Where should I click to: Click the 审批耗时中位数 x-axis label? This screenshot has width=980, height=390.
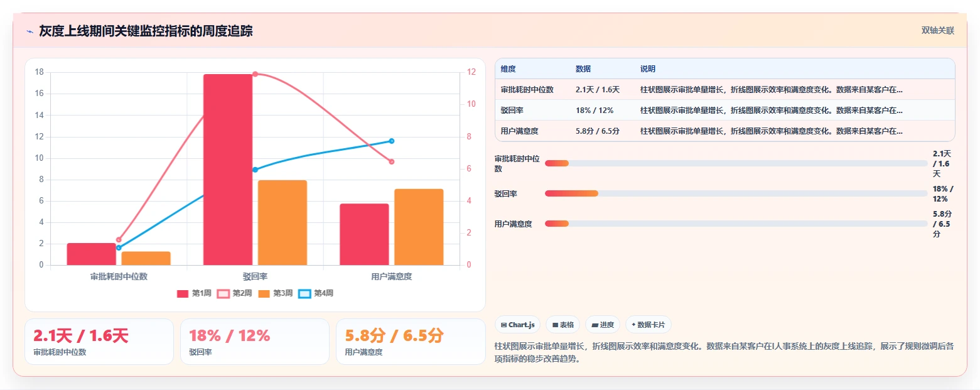pos(119,276)
